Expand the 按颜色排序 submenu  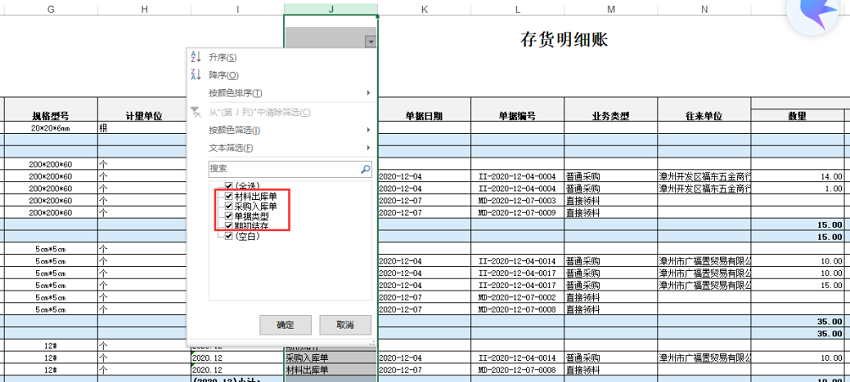(368, 93)
